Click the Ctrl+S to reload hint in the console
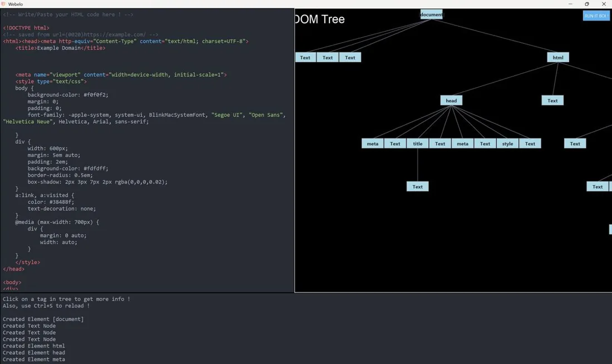The image size is (612, 364). [x=46, y=306]
